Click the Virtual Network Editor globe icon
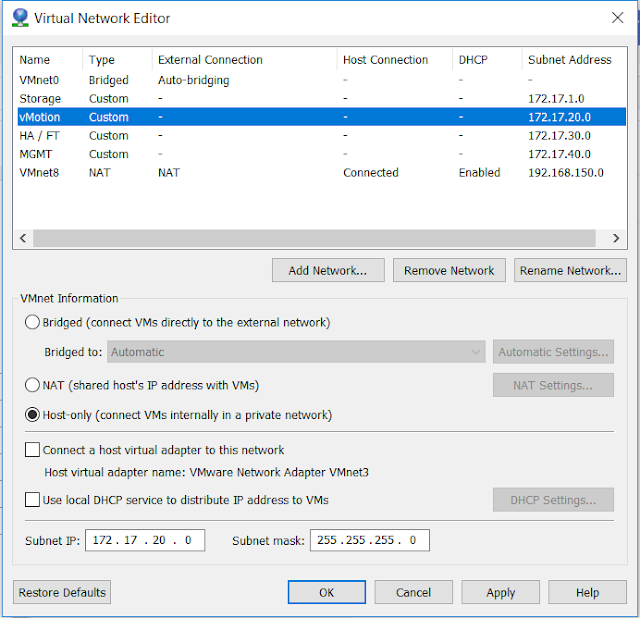640x618 pixels. click(x=20, y=18)
